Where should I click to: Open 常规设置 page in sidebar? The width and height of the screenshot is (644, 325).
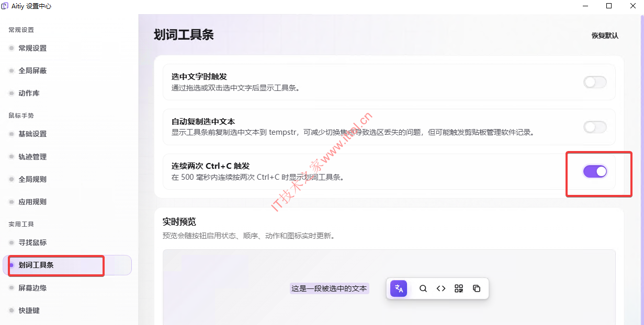[67, 48]
